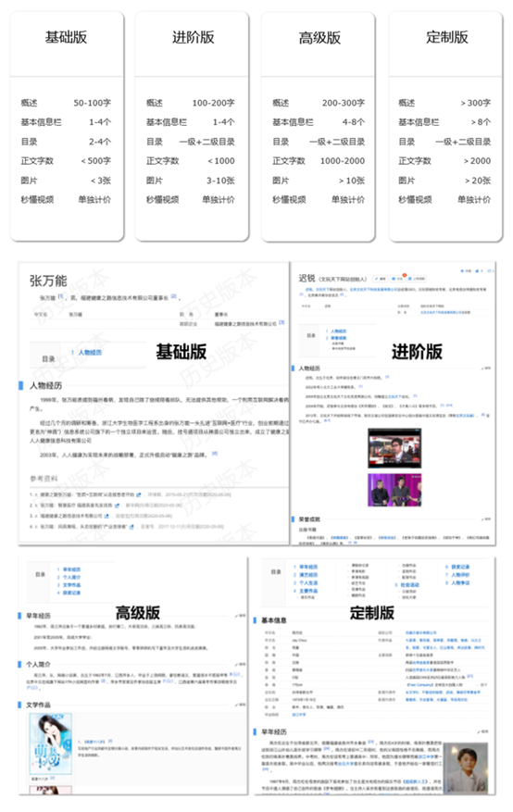This screenshot has height=812, width=513.
Task: Click the 张万能 entry title in 基础版 sample
Action: click(x=48, y=281)
